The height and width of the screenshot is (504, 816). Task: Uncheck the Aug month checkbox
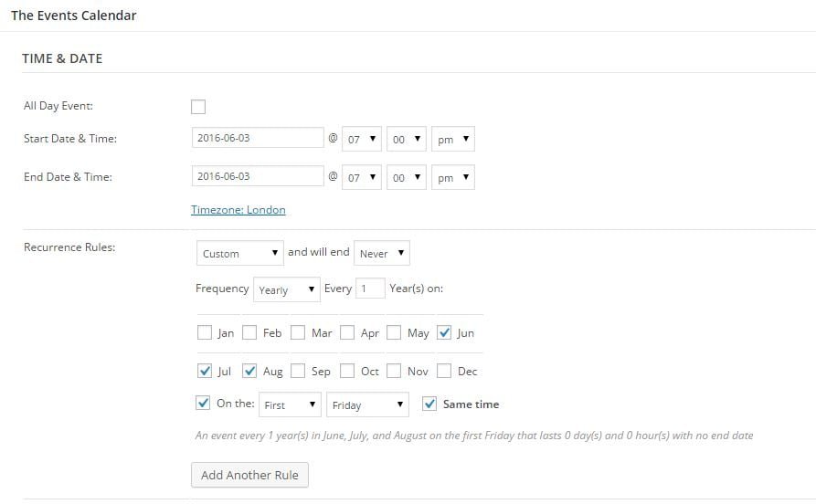click(x=249, y=372)
